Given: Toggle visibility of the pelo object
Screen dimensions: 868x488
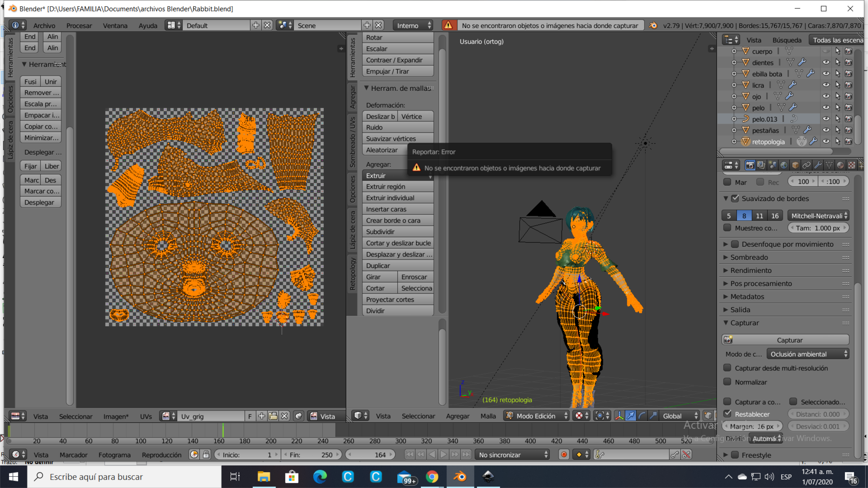Looking at the screenshot, I should pos(826,107).
